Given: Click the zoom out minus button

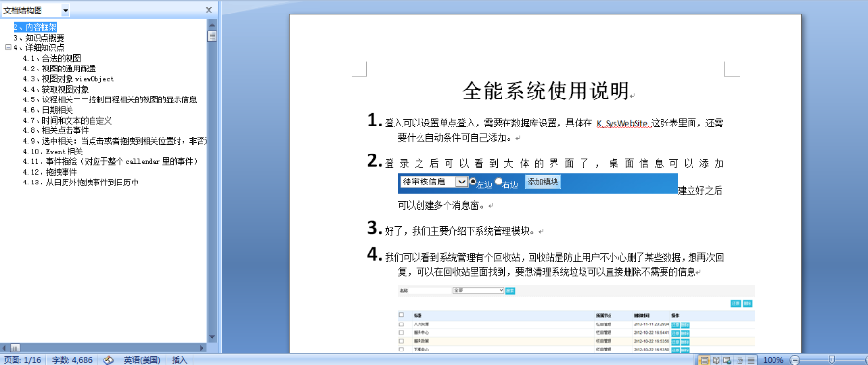Looking at the screenshot, I should point(795,360).
